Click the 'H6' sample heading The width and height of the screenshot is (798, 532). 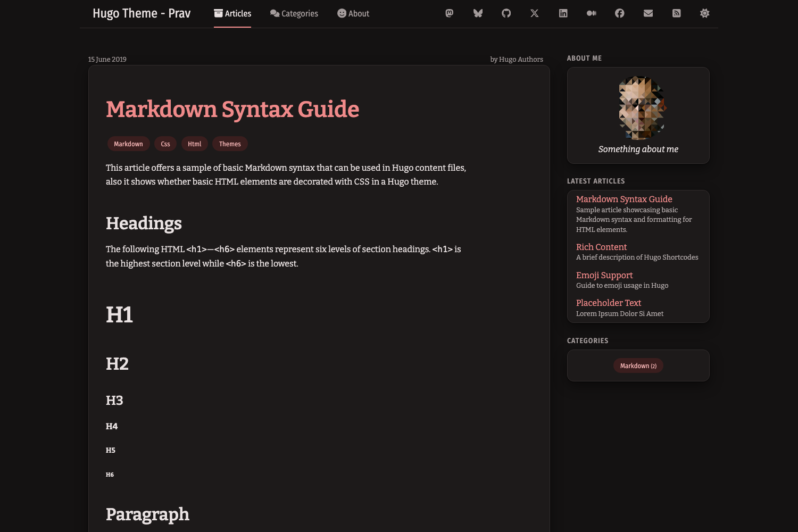click(x=110, y=475)
